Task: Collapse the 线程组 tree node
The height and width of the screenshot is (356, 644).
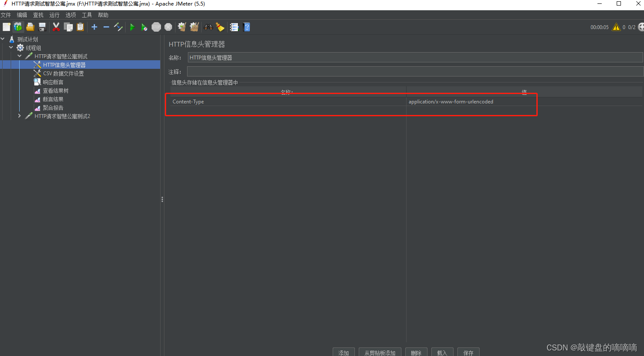Action: [11, 47]
